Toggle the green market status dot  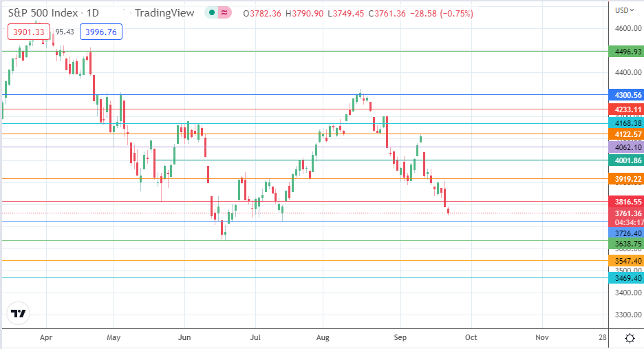pos(212,13)
